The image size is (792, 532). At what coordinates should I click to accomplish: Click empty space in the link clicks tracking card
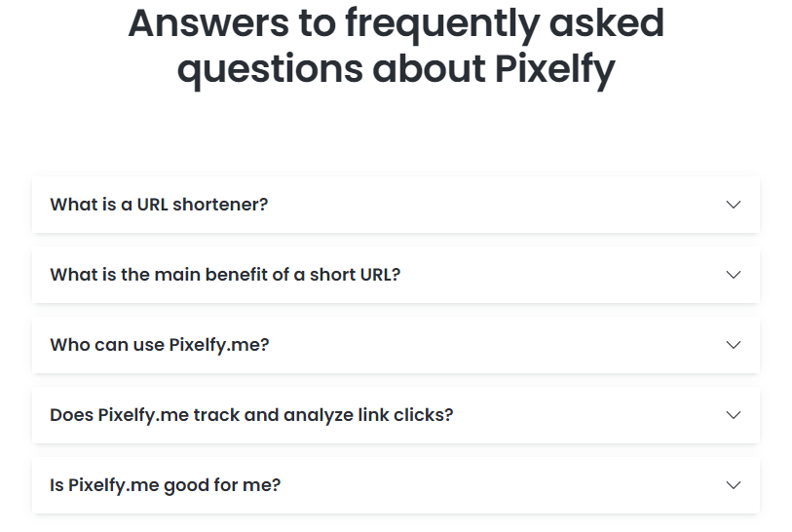(585, 415)
